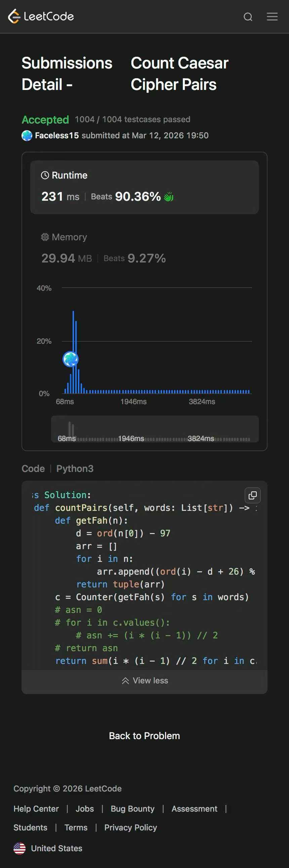Select the Memory chip icon
289x868 pixels.
click(45, 237)
